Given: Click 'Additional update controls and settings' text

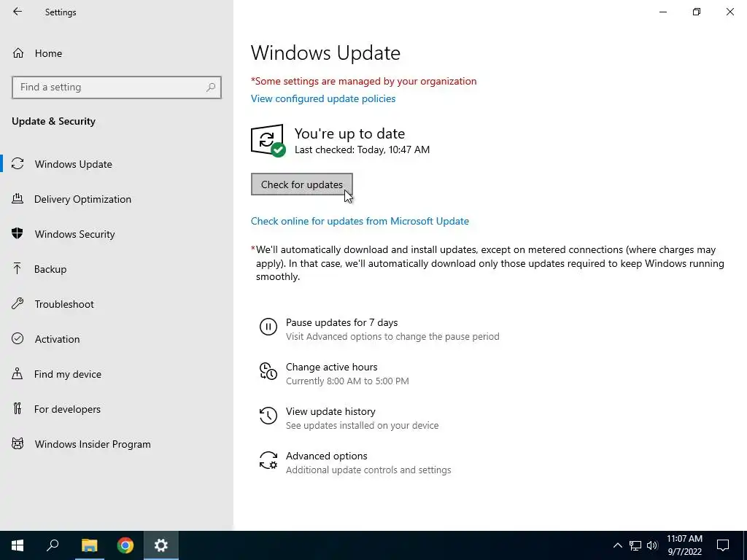Looking at the screenshot, I should (x=368, y=470).
